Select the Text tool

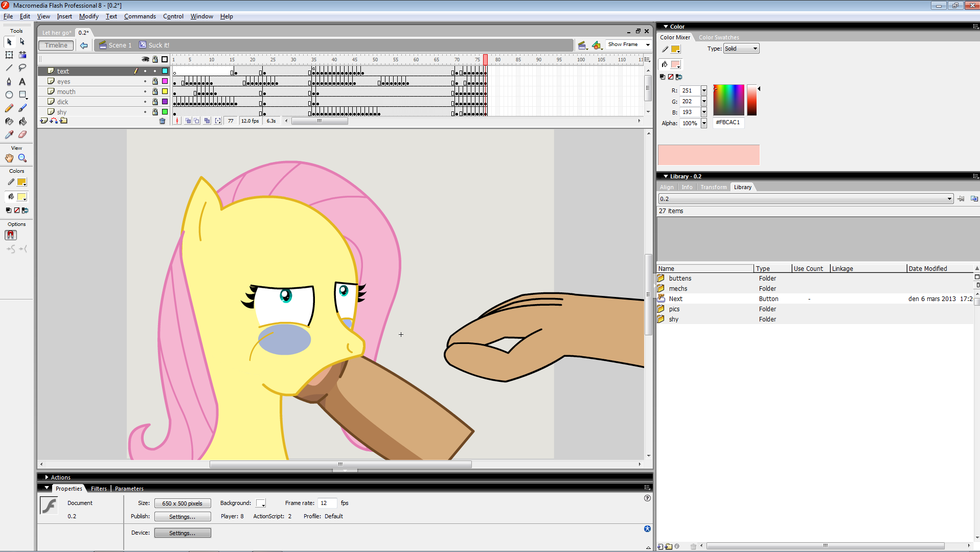[x=22, y=81]
